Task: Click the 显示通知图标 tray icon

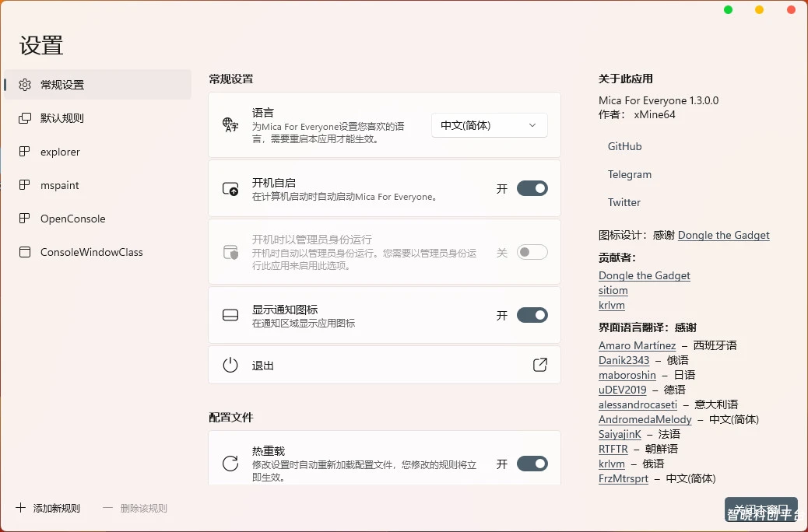Action: (230, 315)
